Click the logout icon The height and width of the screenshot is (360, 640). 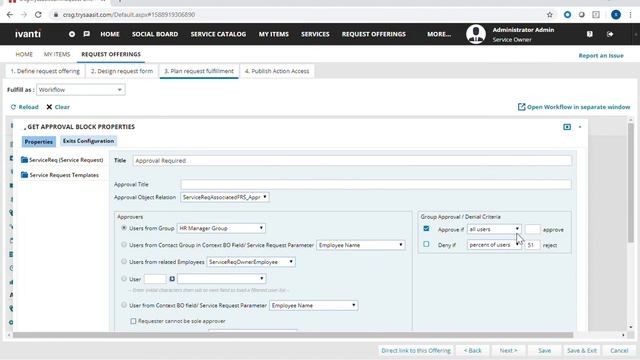coord(610,34)
